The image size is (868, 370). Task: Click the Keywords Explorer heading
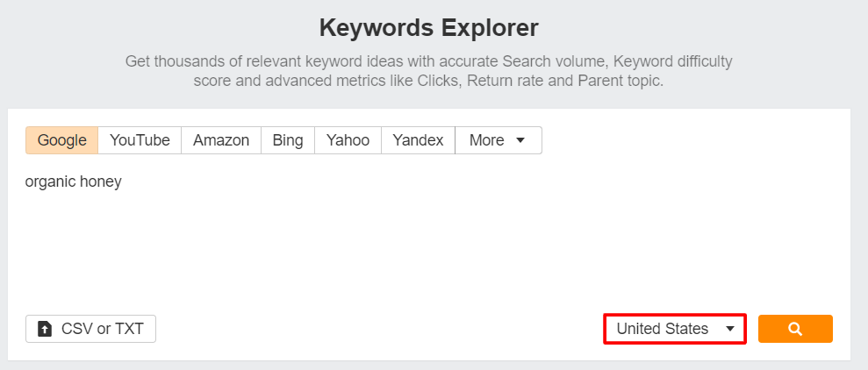(x=428, y=28)
